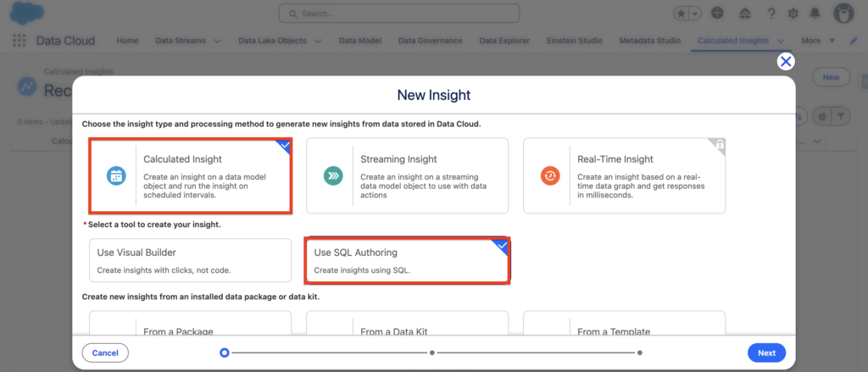
Task: Open the App Launcher grid icon
Action: click(x=19, y=41)
